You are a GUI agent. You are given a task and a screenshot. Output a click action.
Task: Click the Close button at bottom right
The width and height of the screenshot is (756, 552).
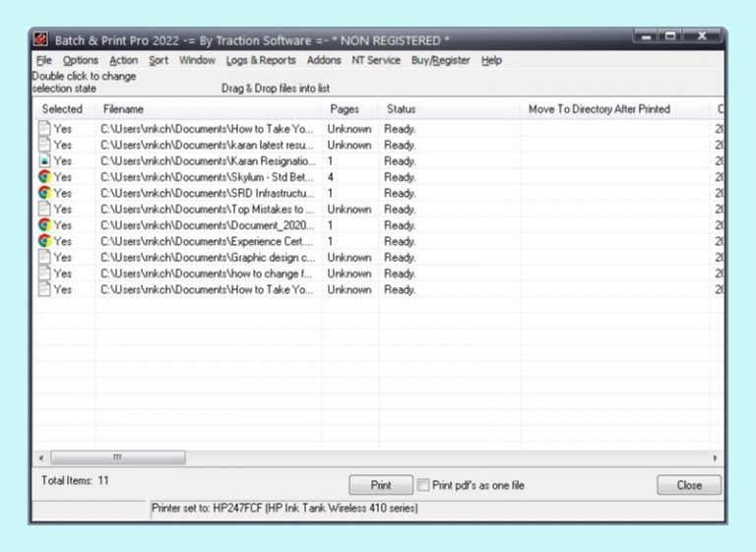point(689,485)
